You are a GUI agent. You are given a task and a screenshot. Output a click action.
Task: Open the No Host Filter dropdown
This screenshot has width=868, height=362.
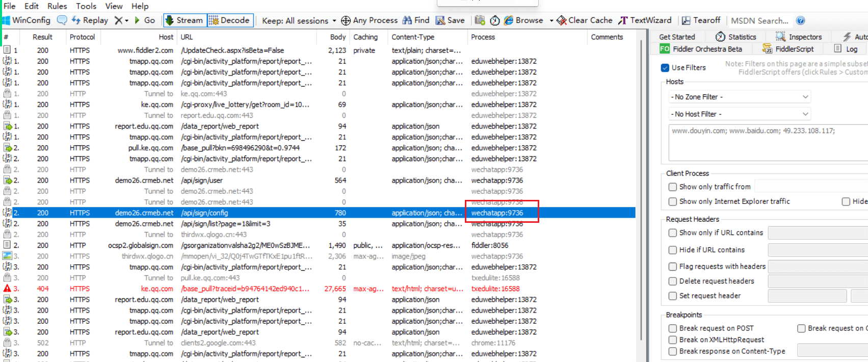(x=740, y=114)
